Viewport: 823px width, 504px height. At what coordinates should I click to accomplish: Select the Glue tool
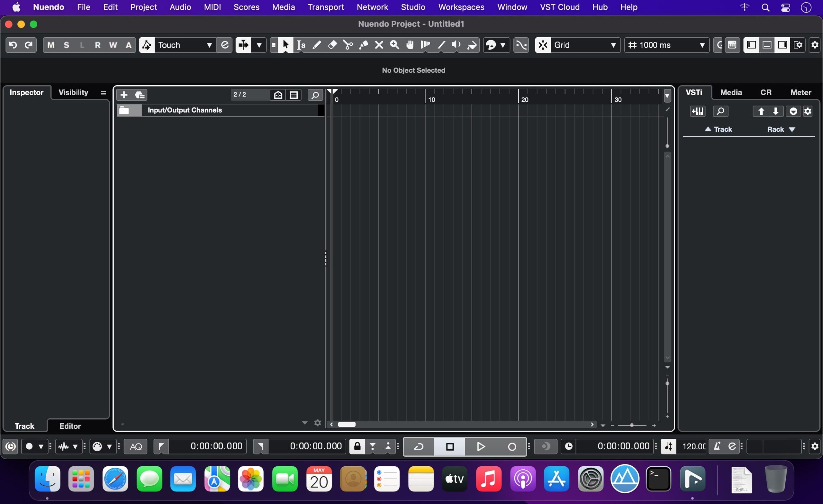363,45
